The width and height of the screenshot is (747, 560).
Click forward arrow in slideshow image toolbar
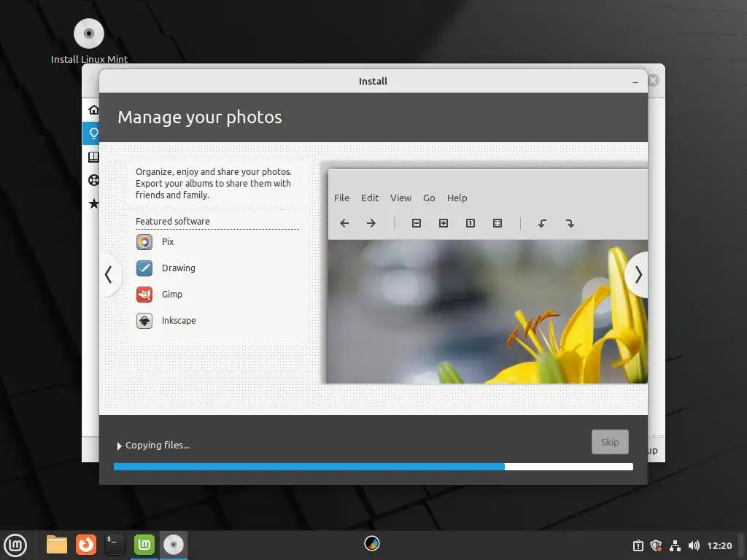(371, 223)
